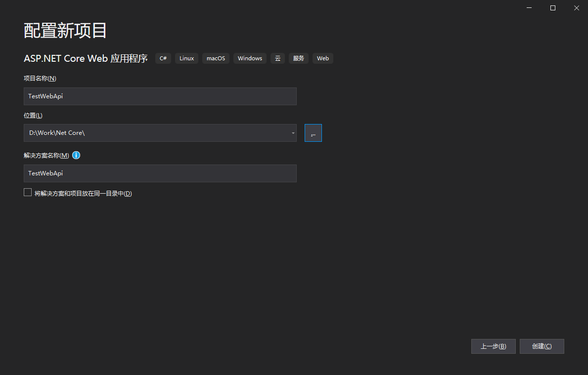Focus the solution name field

160,173
